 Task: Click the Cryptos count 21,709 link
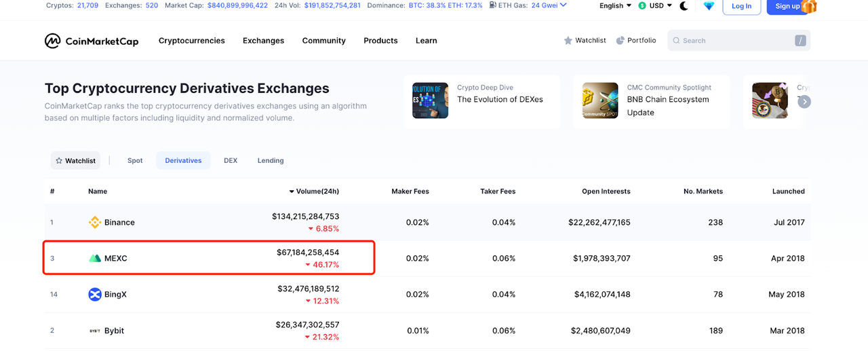88,5
